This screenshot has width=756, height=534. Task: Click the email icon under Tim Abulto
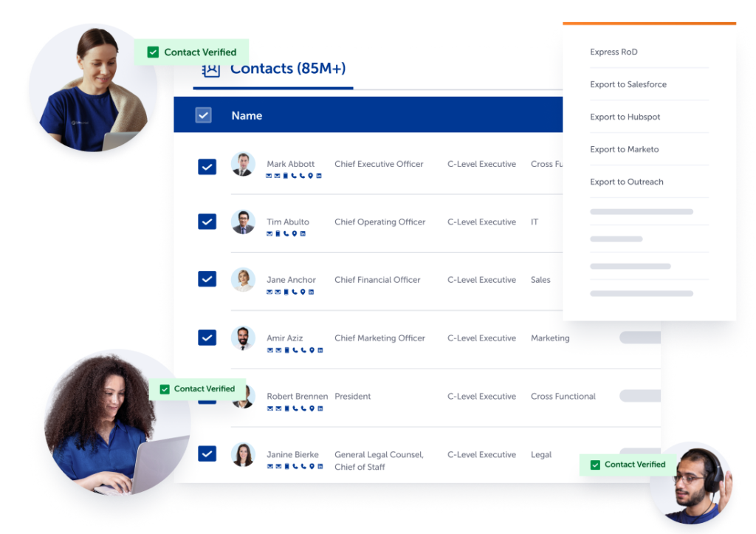(x=269, y=233)
